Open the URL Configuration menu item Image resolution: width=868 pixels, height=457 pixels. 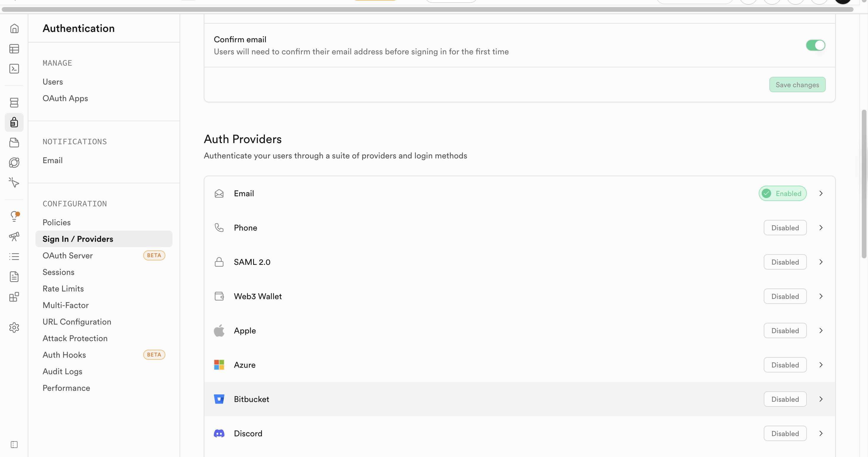[77, 322]
